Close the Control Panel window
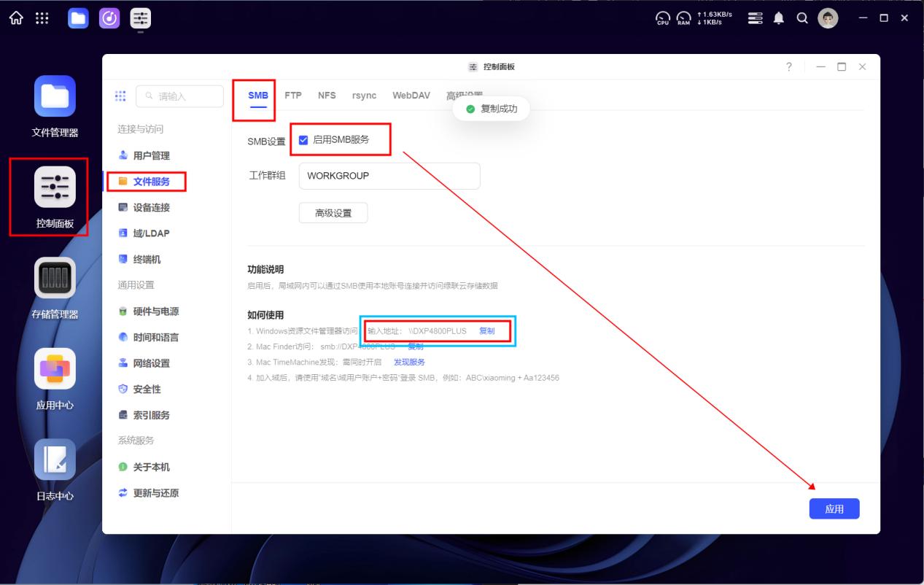 (862, 67)
